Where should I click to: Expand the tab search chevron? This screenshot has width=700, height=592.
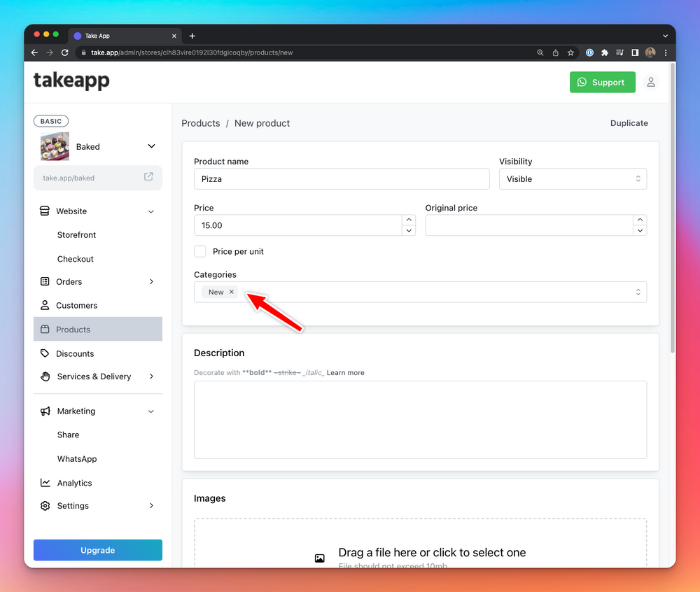click(x=665, y=36)
